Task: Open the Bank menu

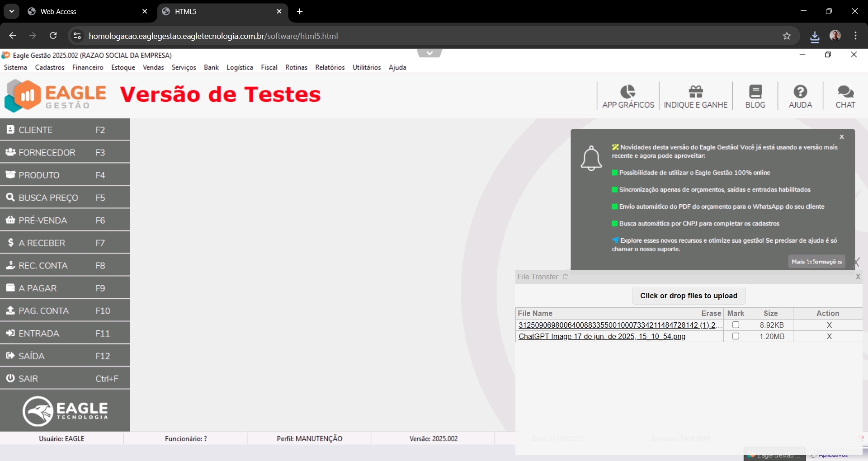Action: (211, 67)
